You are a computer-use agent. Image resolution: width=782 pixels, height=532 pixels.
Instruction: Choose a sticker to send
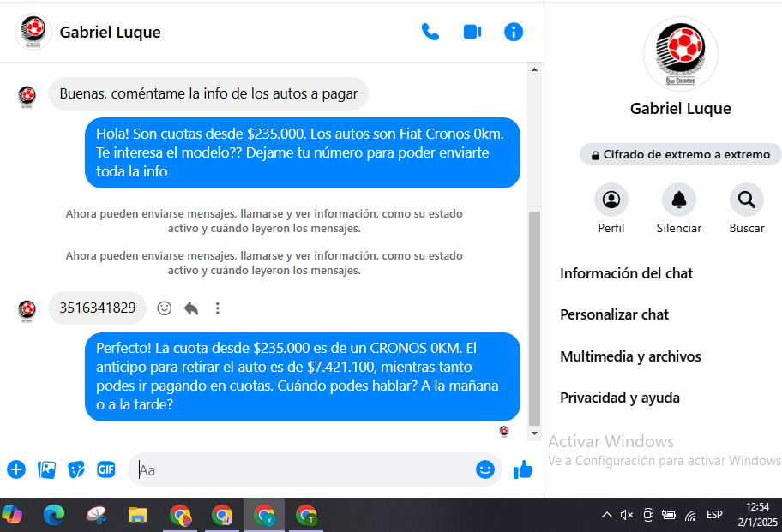tap(76, 469)
